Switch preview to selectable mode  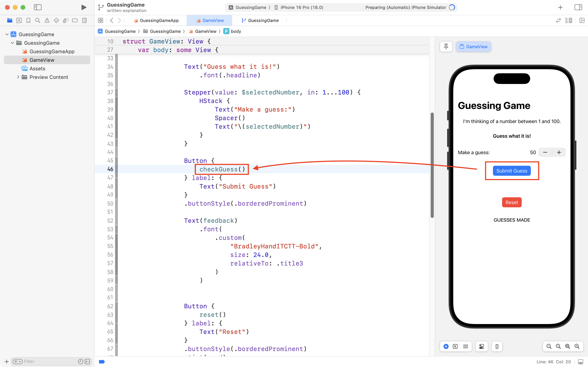click(x=455, y=346)
